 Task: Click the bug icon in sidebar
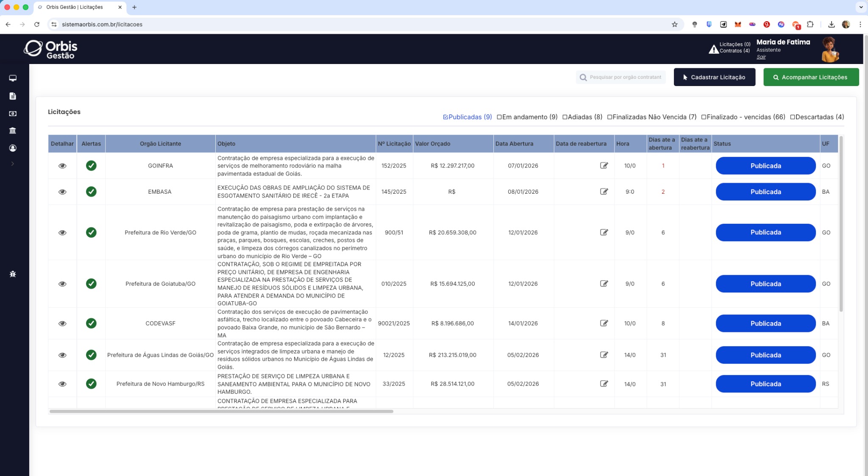tap(13, 274)
